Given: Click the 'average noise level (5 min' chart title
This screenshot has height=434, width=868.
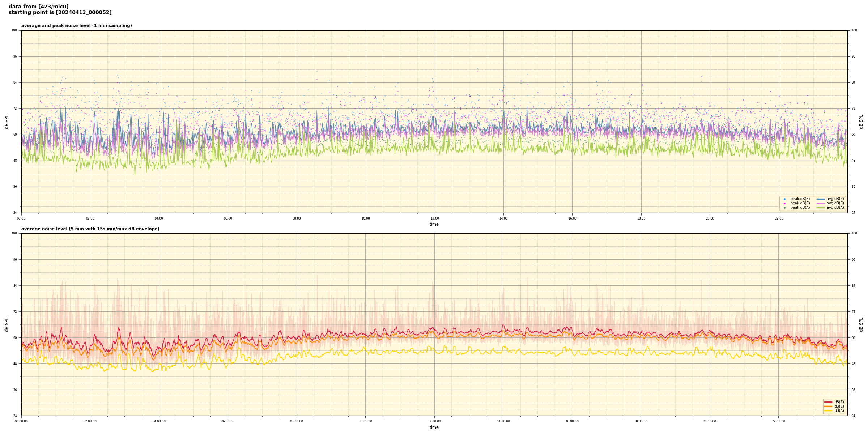Looking at the screenshot, I should pyautogui.click(x=90, y=229).
